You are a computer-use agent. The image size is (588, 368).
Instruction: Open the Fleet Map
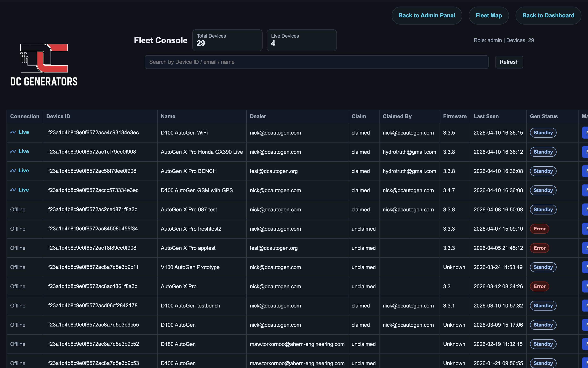tap(489, 15)
